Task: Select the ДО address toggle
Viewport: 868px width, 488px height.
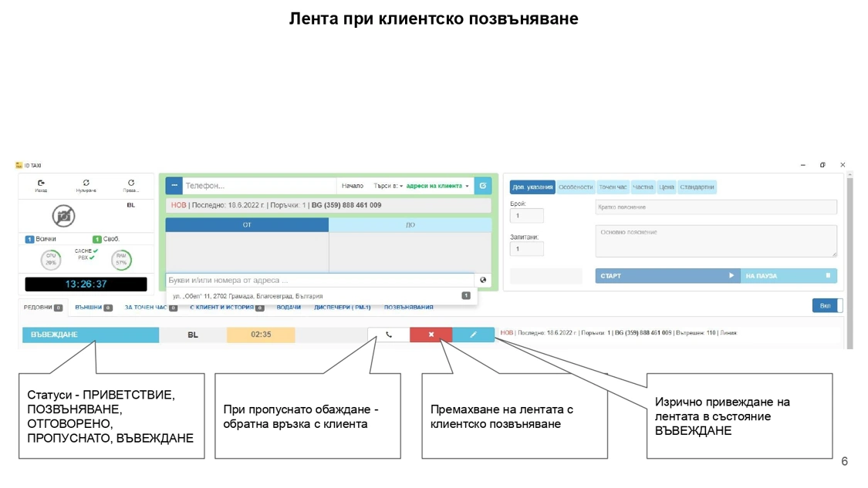Action: click(410, 225)
